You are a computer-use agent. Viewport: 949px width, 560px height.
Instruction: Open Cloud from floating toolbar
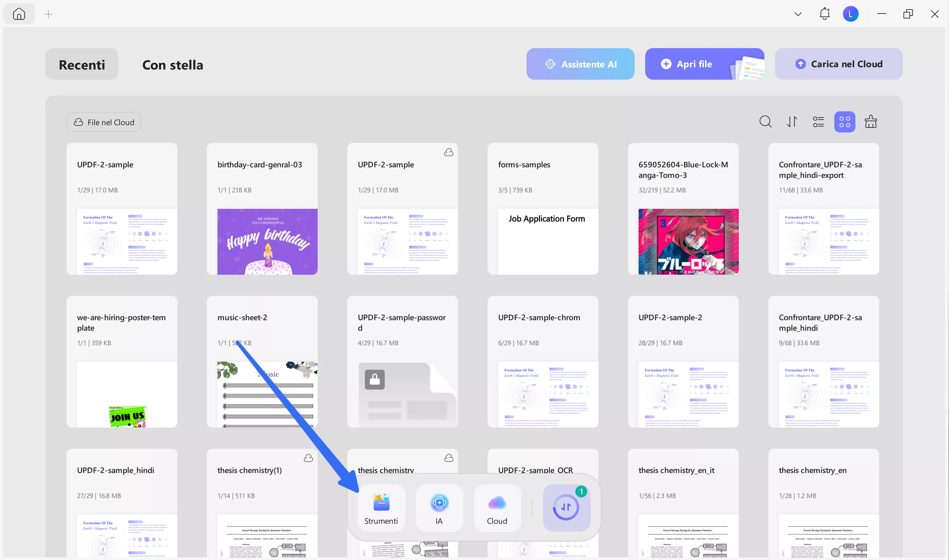pyautogui.click(x=497, y=508)
